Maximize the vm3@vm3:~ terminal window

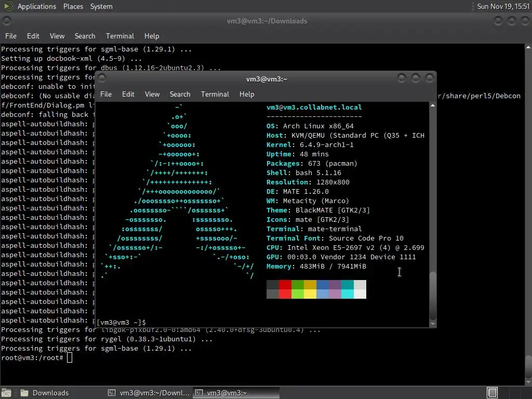pos(415,78)
